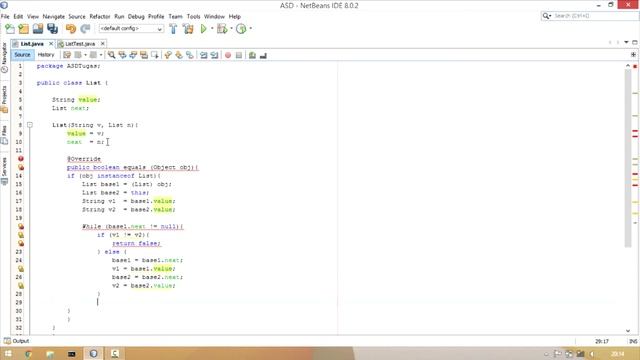Image resolution: width=640 pixels, height=360 pixels.
Task: Click the Redo arrow icon
Action: (x=85, y=29)
